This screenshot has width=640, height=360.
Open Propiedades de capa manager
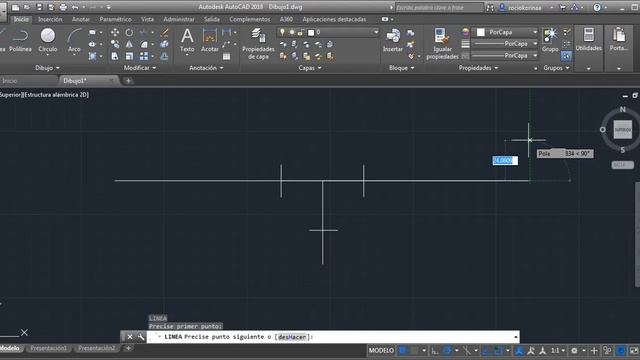click(x=258, y=44)
